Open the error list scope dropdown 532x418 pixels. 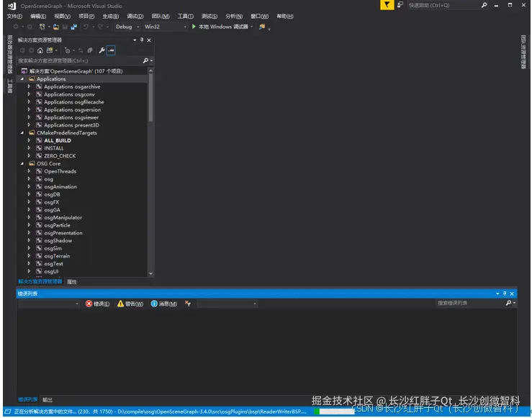pyautogui.click(x=49, y=304)
